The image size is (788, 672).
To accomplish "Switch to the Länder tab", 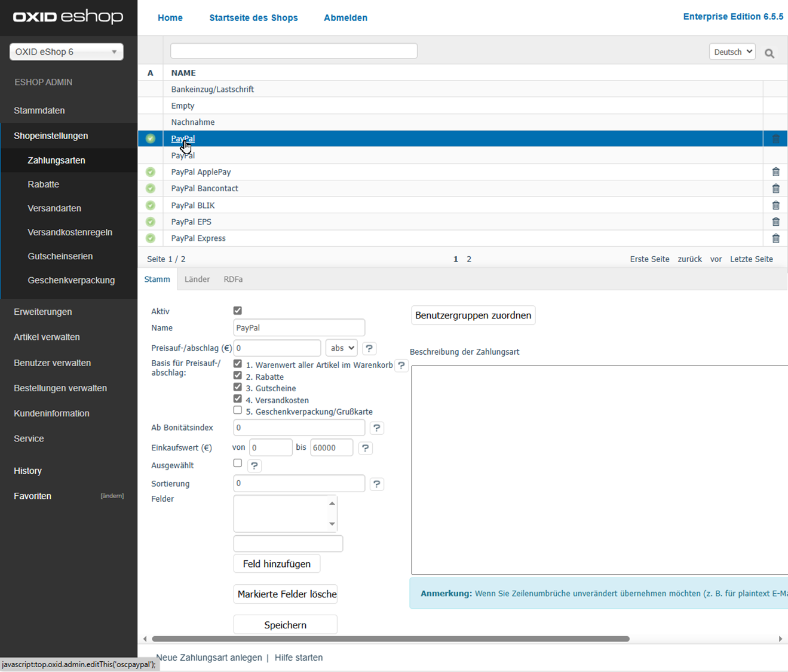I will tap(197, 280).
